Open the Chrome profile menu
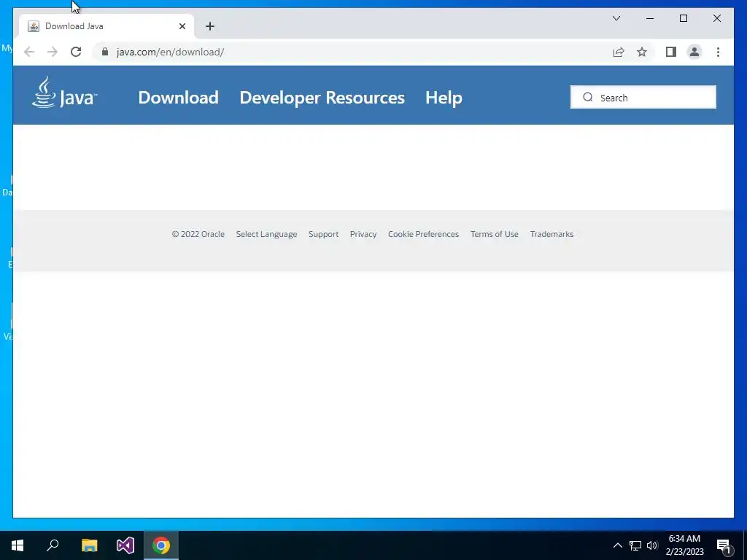This screenshot has width=747, height=560. tap(694, 52)
